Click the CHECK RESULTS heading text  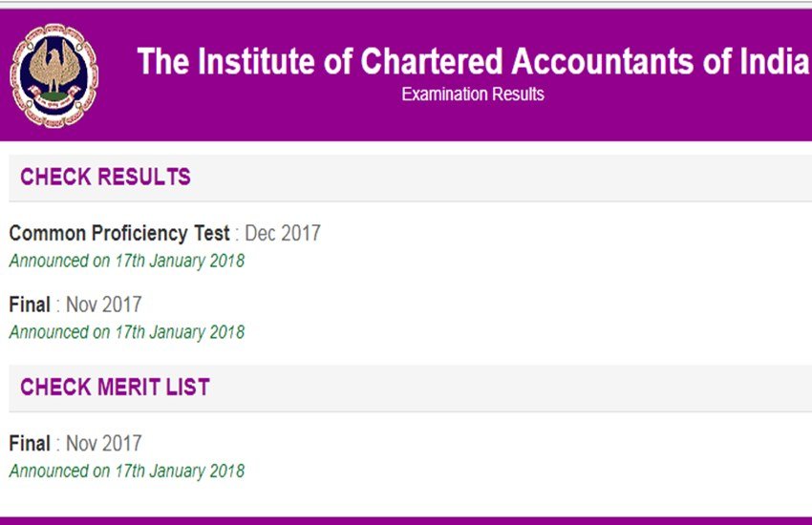click(105, 178)
